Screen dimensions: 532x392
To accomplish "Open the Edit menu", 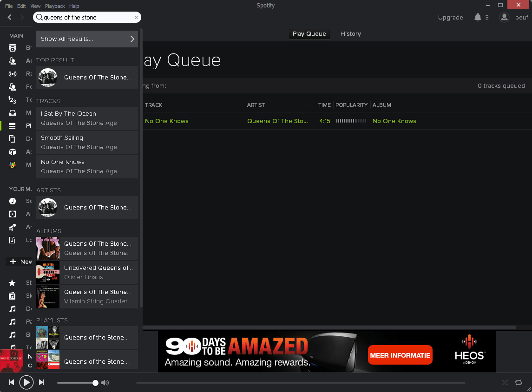I will click(21, 6).
